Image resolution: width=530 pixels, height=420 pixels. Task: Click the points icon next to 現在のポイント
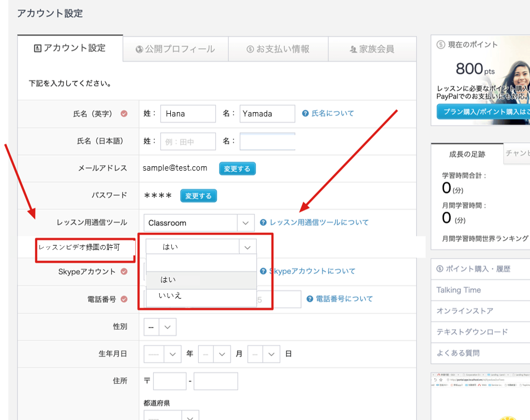click(441, 45)
